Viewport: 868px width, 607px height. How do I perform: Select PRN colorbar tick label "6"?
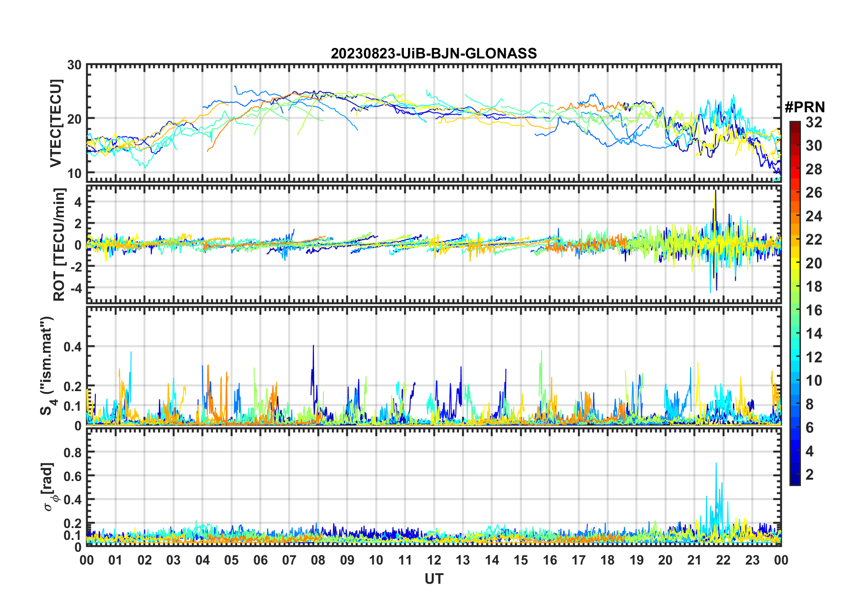[810, 428]
